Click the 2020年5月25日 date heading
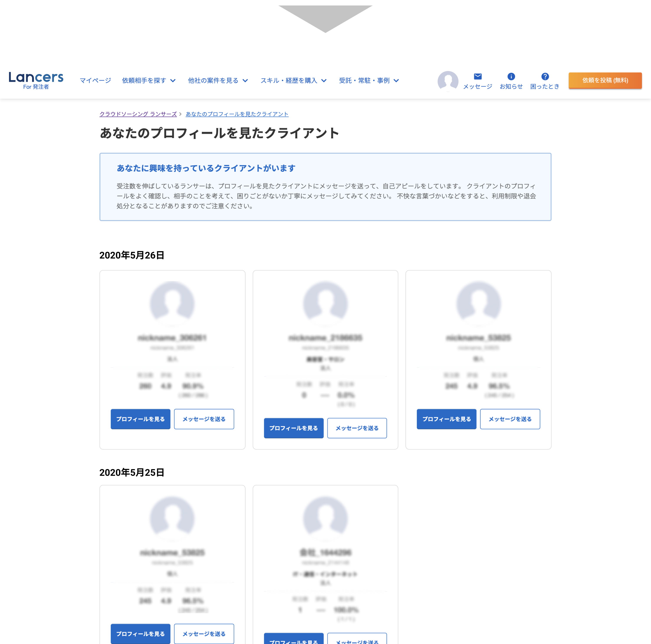This screenshot has width=651, height=644. 132,473
